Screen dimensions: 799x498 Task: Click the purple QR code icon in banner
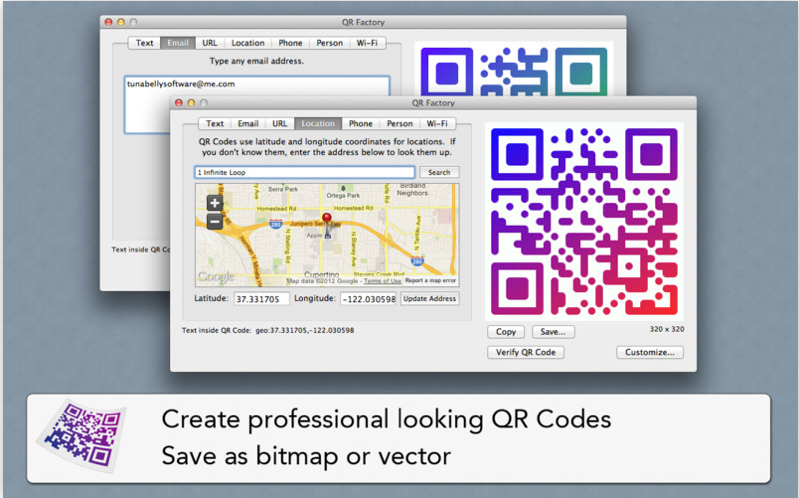[x=82, y=436]
